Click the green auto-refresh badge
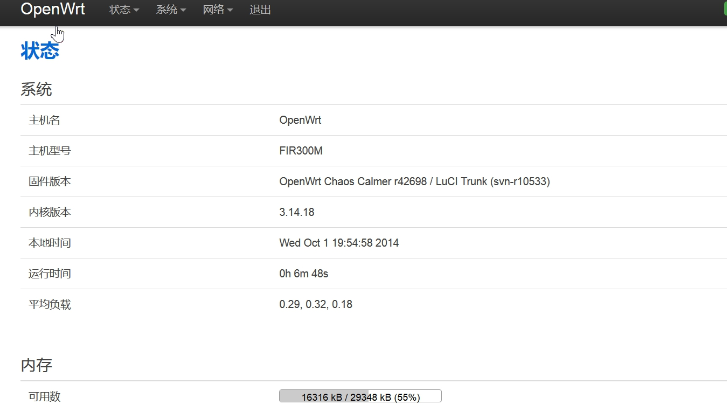 pos(721,8)
